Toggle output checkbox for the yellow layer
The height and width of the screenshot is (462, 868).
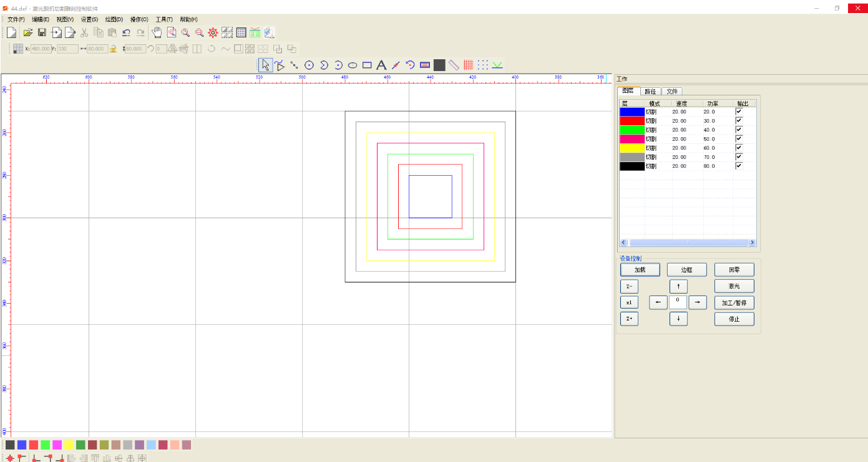tap(739, 148)
